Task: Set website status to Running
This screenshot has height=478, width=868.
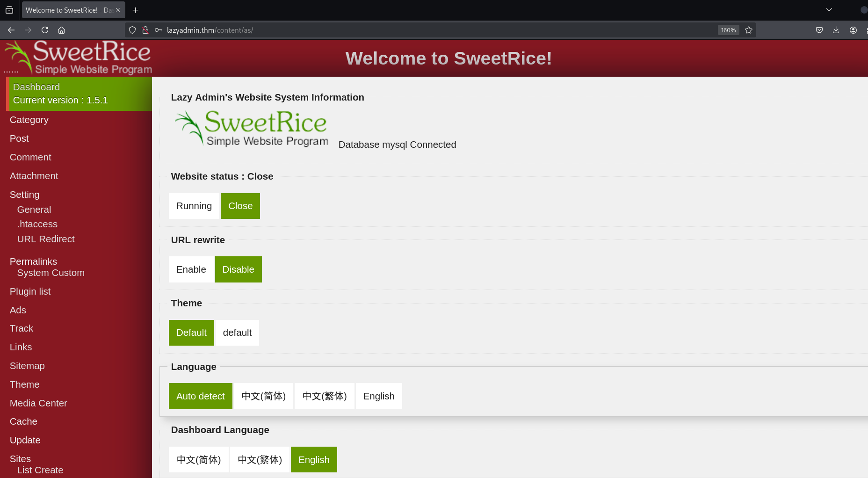Action: pyautogui.click(x=194, y=206)
